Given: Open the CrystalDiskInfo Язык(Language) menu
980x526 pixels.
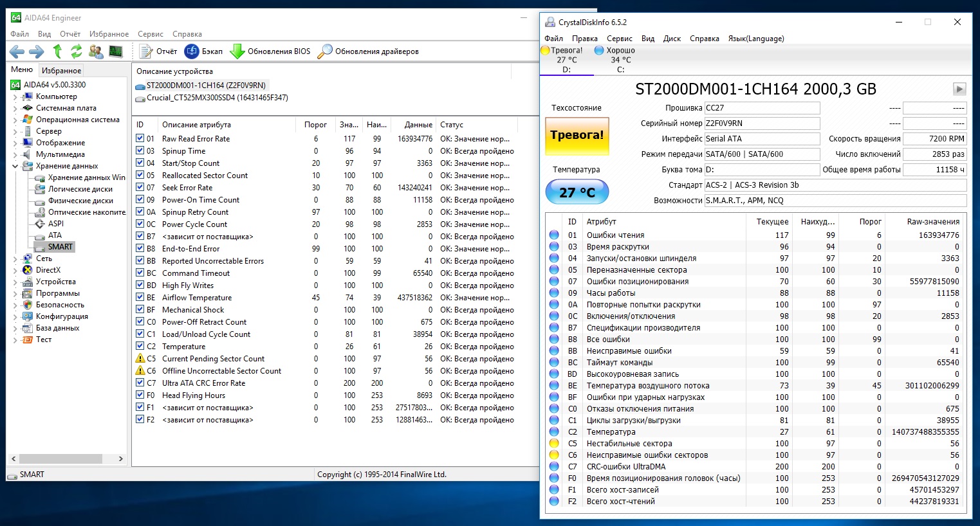Looking at the screenshot, I should 756,39.
